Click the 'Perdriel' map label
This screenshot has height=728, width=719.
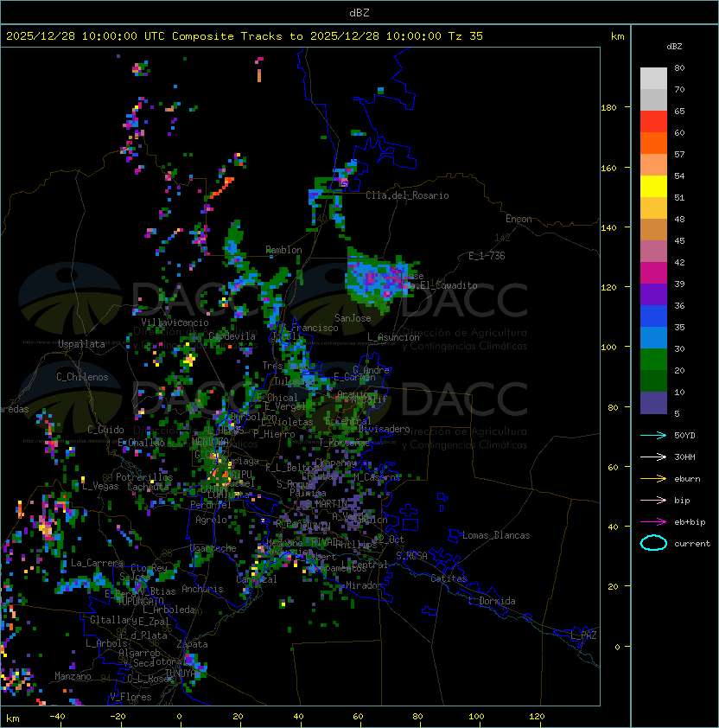point(211,504)
